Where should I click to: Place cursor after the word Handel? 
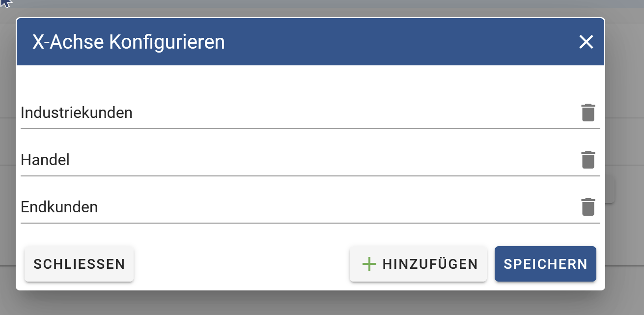pos(70,160)
